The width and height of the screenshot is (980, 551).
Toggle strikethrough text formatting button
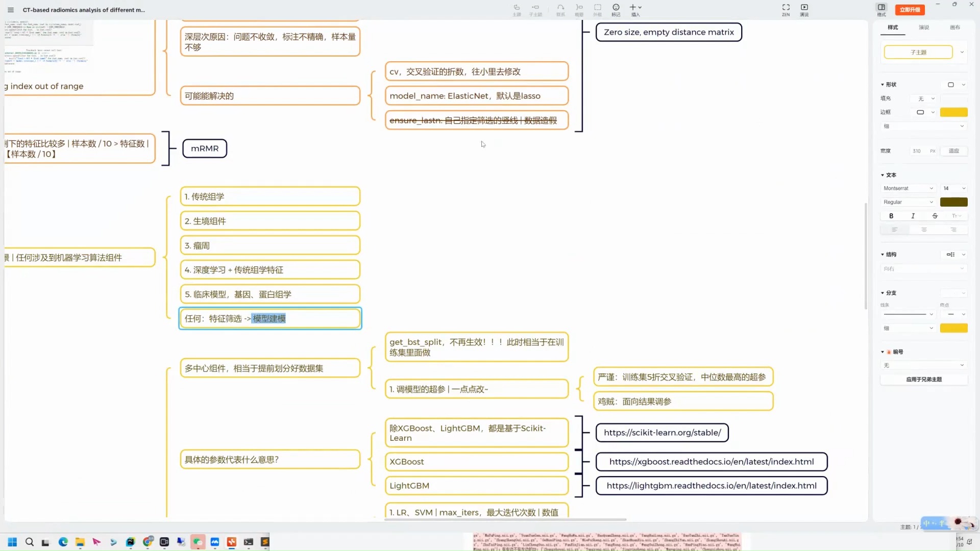(935, 215)
